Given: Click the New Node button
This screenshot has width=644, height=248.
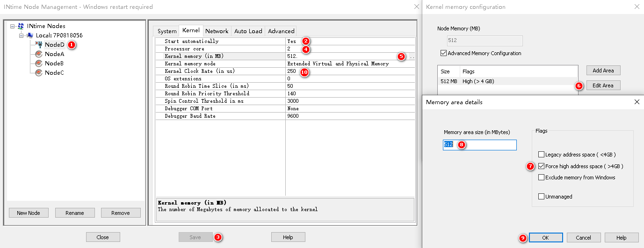Looking at the screenshot, I should [28, 213].
